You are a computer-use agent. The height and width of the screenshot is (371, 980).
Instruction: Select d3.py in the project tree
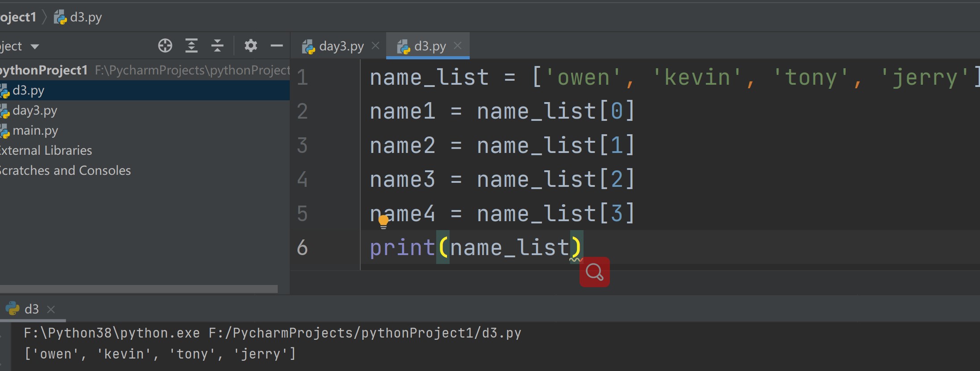29,91
